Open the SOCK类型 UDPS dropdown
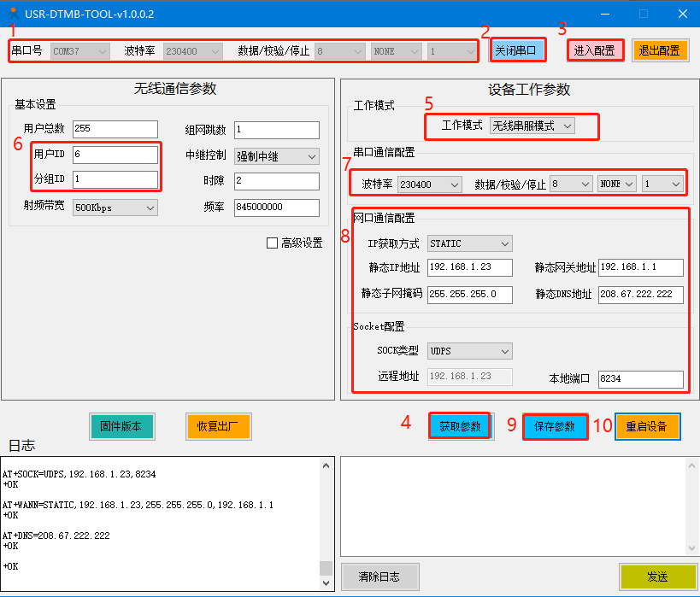 469,351
